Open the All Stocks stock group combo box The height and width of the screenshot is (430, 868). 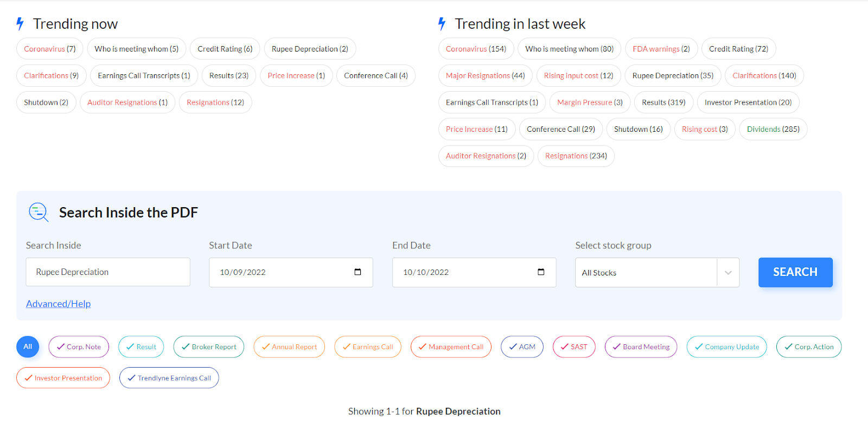pyautogui.click(x=657, y=273)
